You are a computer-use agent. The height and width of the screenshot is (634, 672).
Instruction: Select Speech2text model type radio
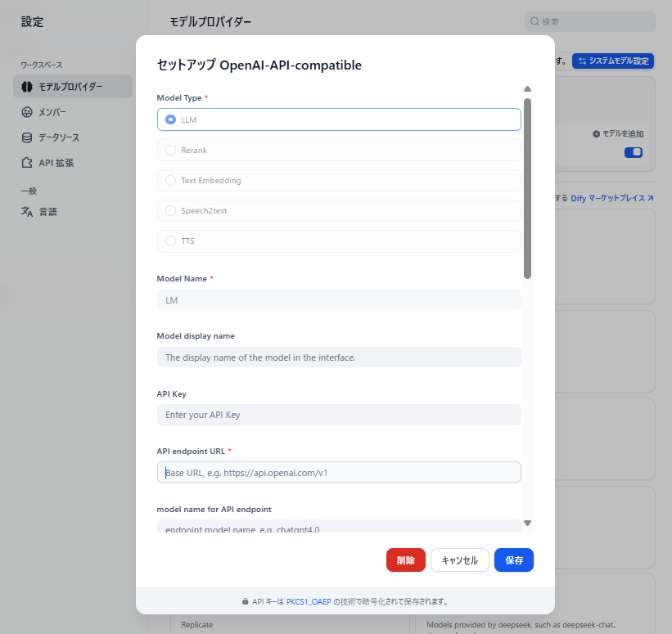pyautogui.click(x=170, y=211)
